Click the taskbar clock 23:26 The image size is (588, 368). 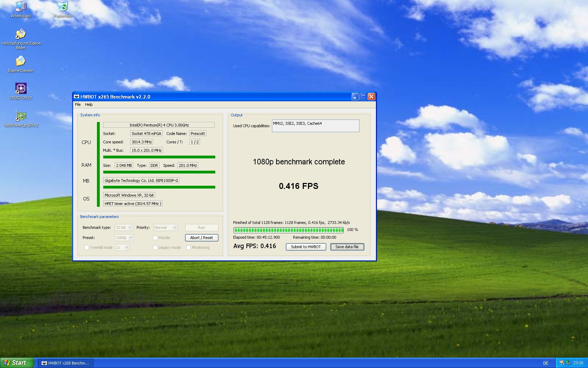tap(578, 363)
